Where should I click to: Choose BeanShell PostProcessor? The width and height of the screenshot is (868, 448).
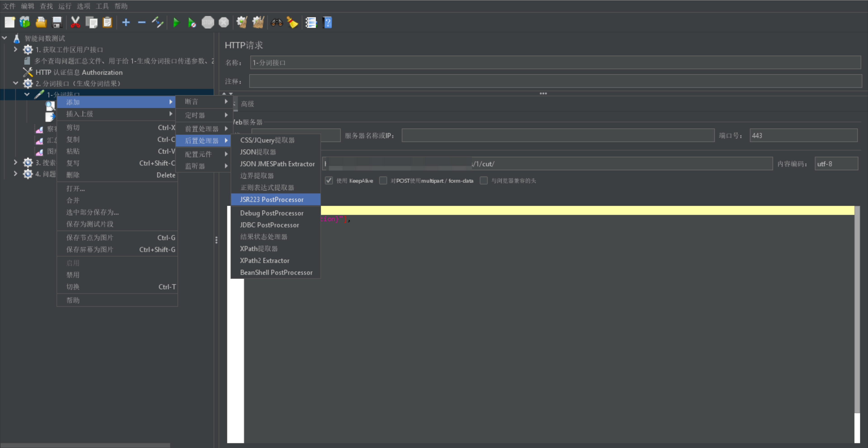(x=275, y=272)
